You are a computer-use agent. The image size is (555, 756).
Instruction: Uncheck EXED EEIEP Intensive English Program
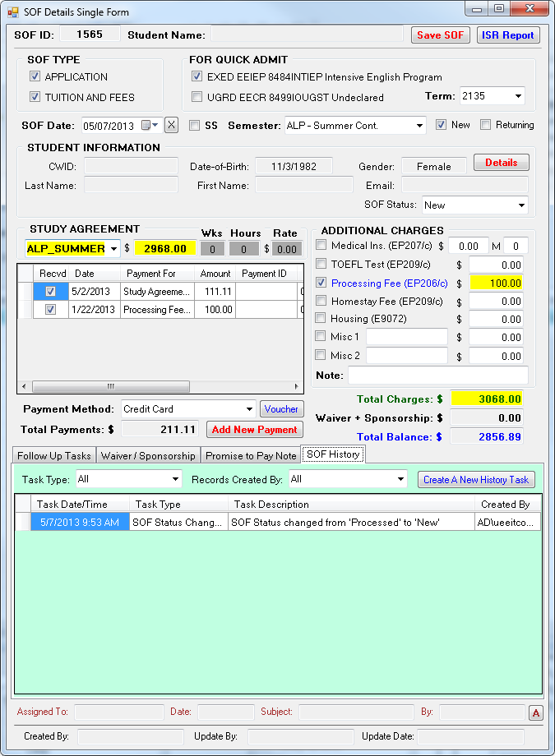coord(197,76)
